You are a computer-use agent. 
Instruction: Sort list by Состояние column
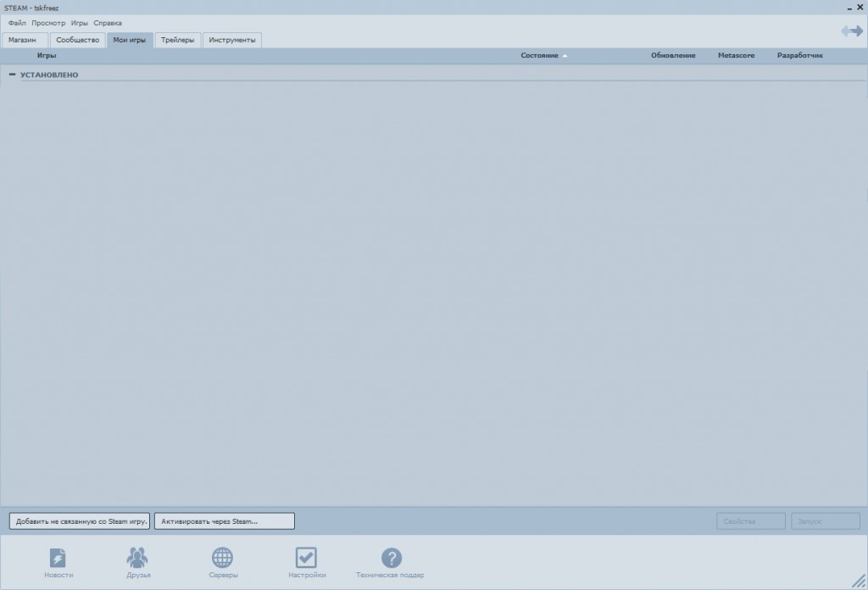point(539,55)
